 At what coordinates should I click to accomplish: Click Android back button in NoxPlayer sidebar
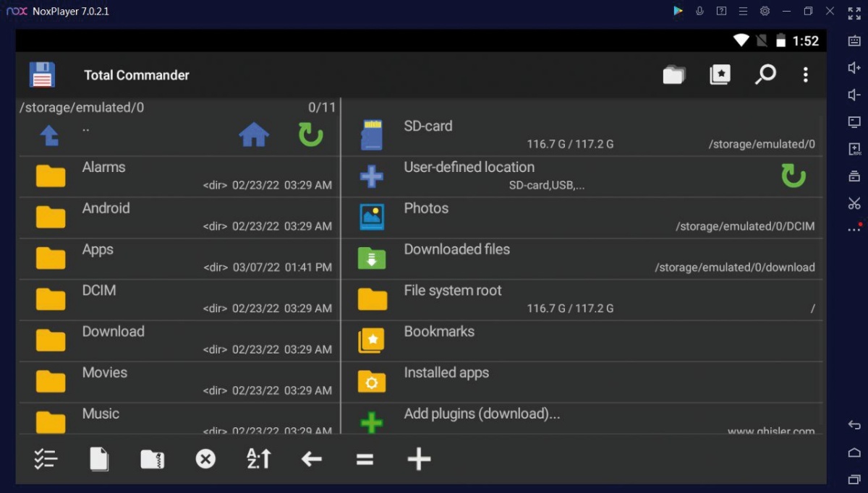point(854,425)
